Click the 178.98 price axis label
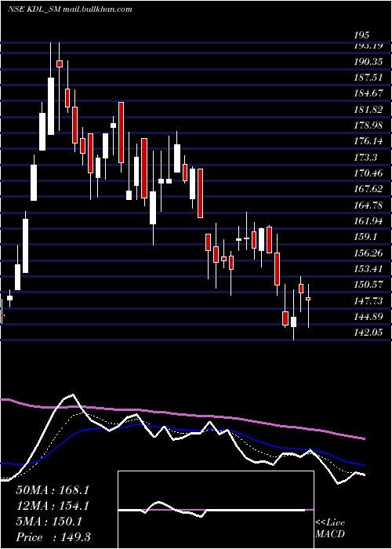The width and height of the screenshot is (392, 549). click(368, 125)
